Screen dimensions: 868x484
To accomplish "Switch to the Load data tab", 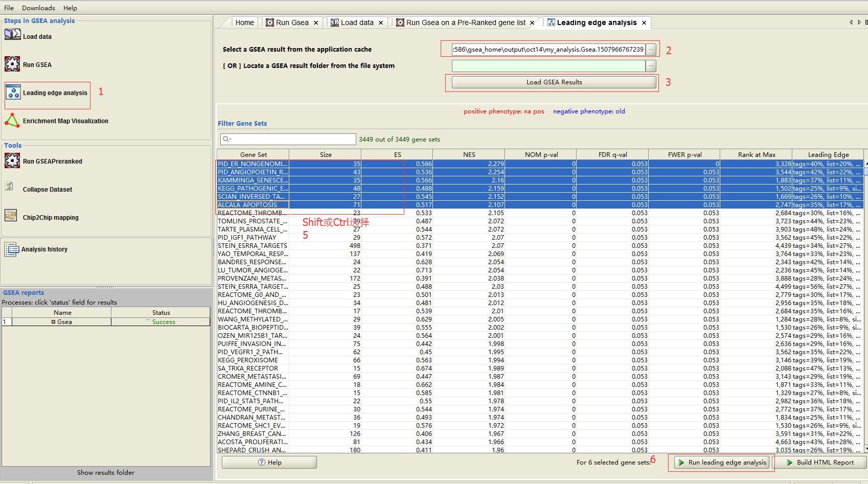I will (357, 22).
